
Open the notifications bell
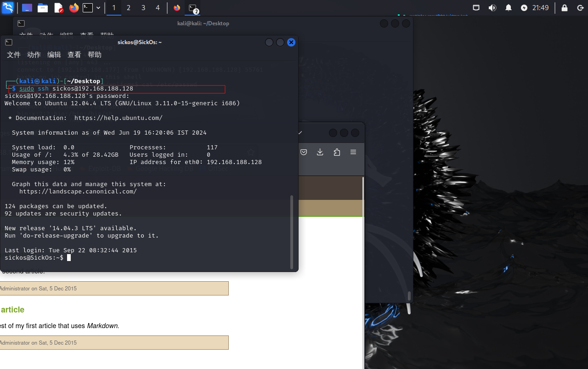tap(509, 8)
